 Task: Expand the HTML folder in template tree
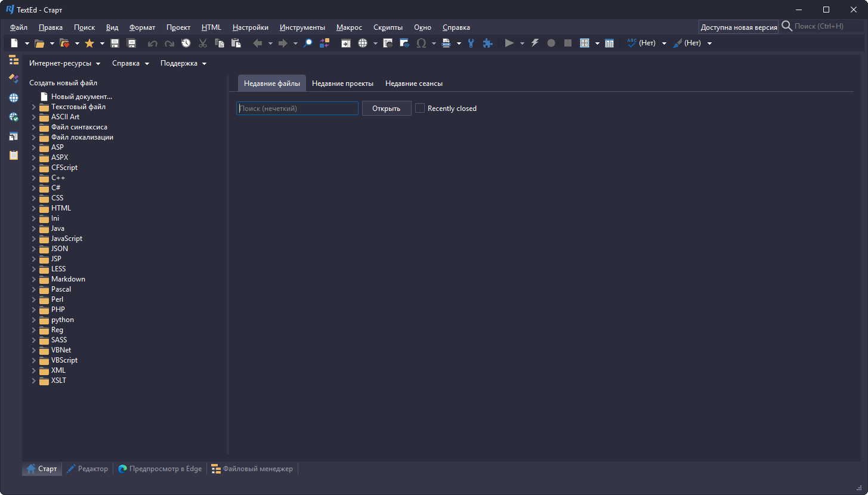click(34, 208)
